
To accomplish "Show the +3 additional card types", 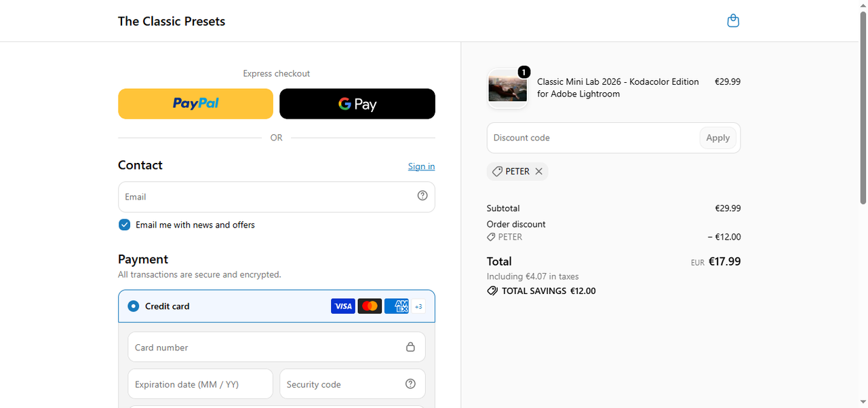I will tap(418, 306).
